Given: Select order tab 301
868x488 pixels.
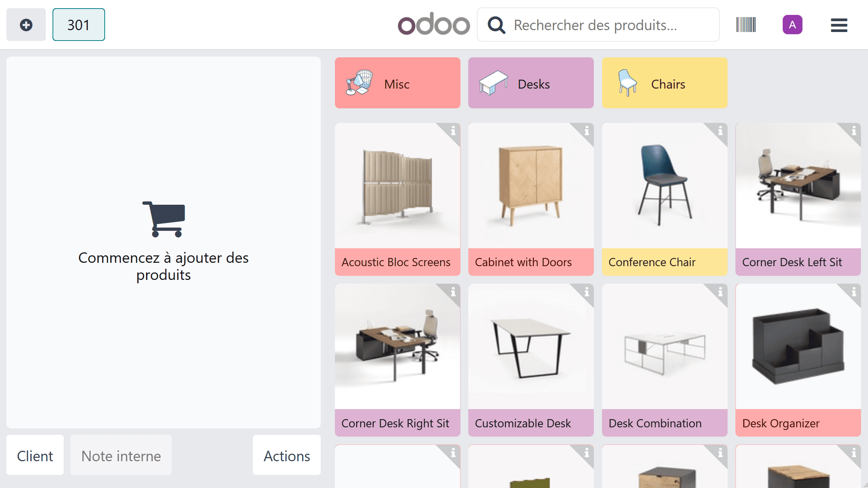Looking at the screenshot, I should [x=79, y=25].
